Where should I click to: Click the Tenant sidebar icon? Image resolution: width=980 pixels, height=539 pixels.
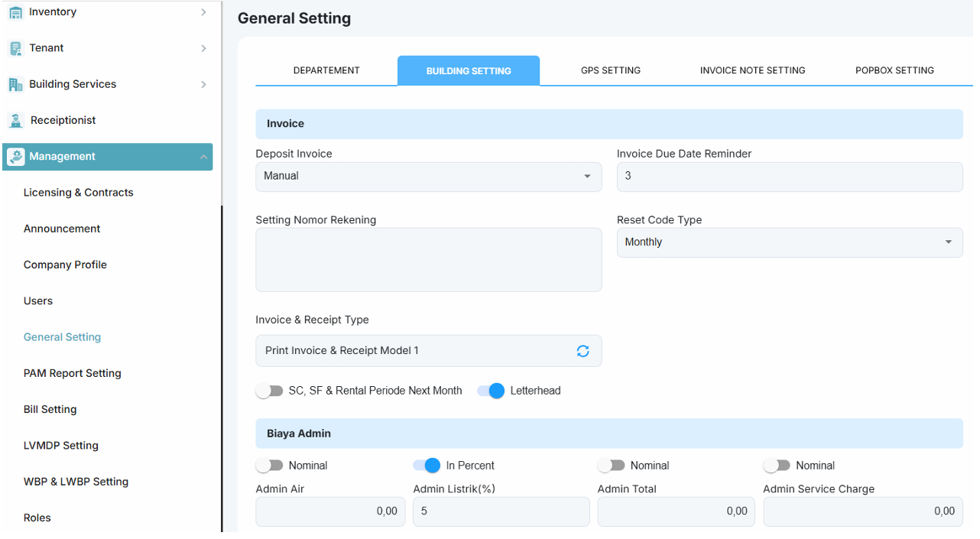tap(15, 48)
